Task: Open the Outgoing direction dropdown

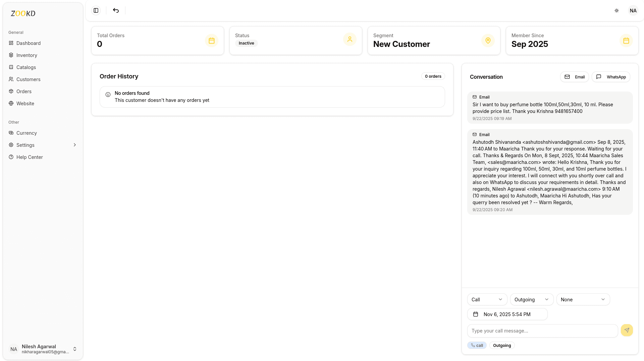Action: (x=531, y=299)
